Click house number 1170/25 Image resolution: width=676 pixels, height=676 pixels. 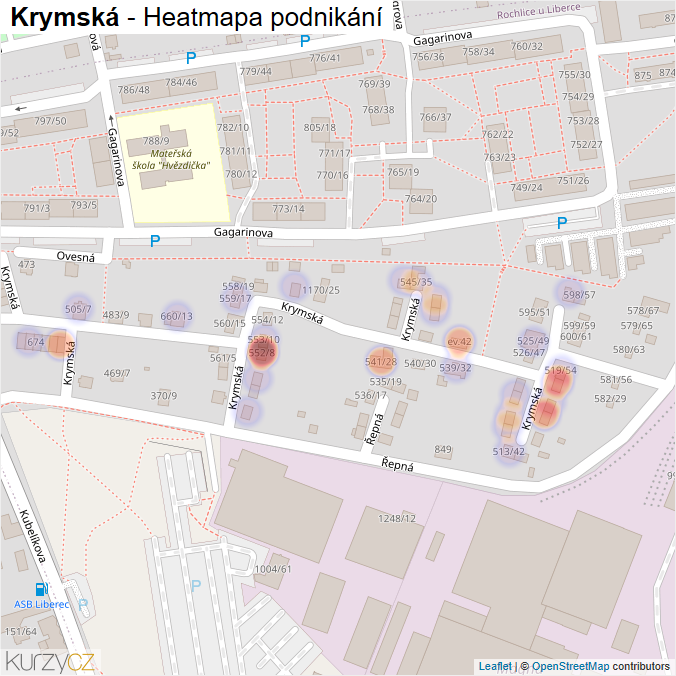pyautogui.click(x=321, y=290)
